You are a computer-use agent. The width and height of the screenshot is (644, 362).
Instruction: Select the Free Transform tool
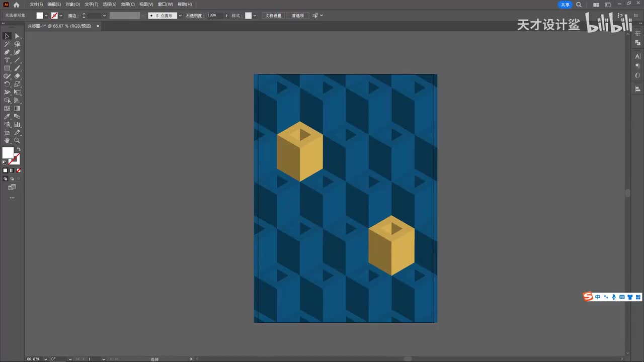17,92
